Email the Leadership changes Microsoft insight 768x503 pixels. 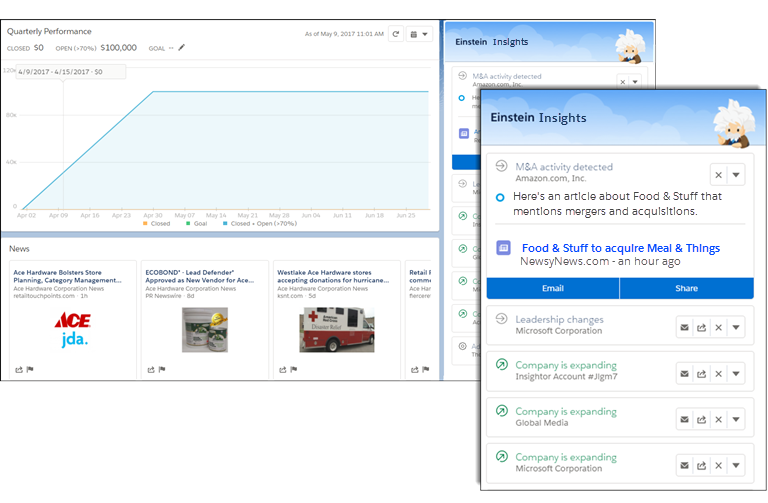click(685, 327)
